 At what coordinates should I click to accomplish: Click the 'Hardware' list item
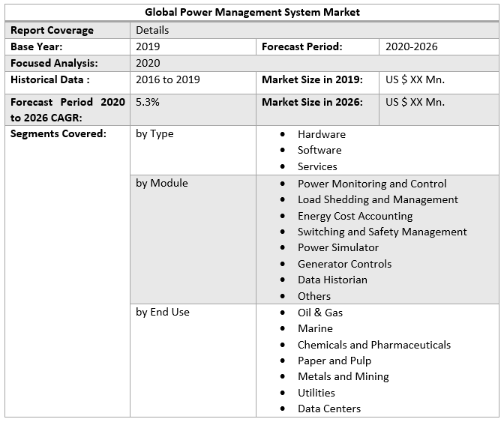tap(321, 134)
